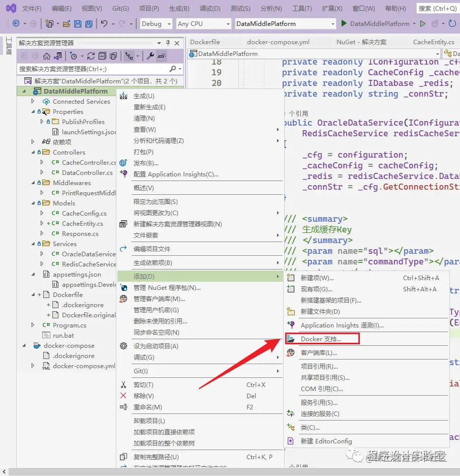The width and height of the screenshot is (460, 476).
Task: Select 编辑项目文件 in context menu
Action: pos(200,249)
